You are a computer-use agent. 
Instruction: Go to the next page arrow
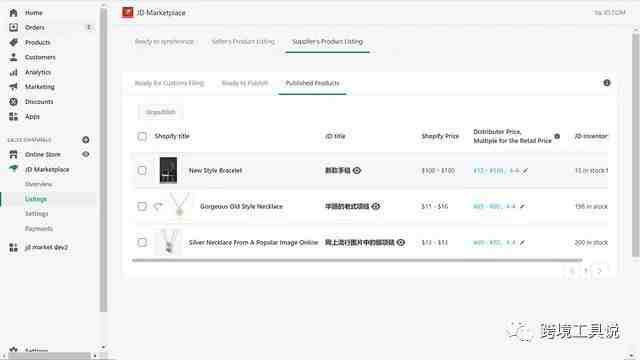pyautogui.click(x=599, y=271)
